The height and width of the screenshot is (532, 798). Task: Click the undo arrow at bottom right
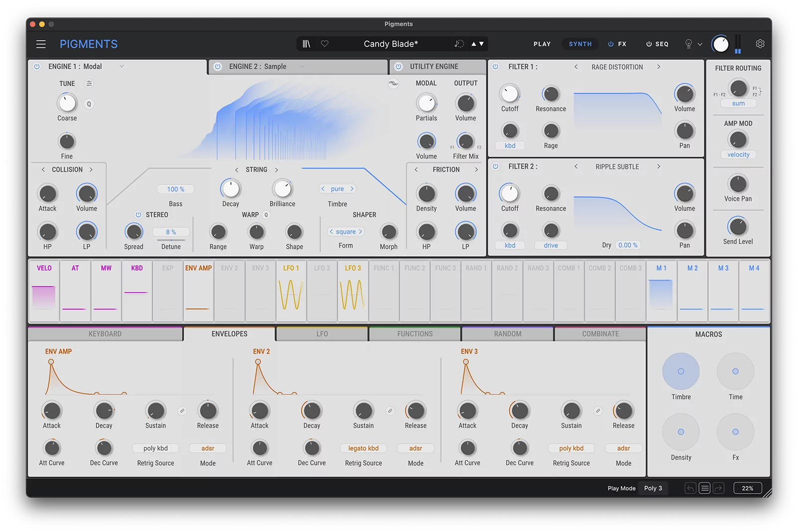click(x=690, y=488)
